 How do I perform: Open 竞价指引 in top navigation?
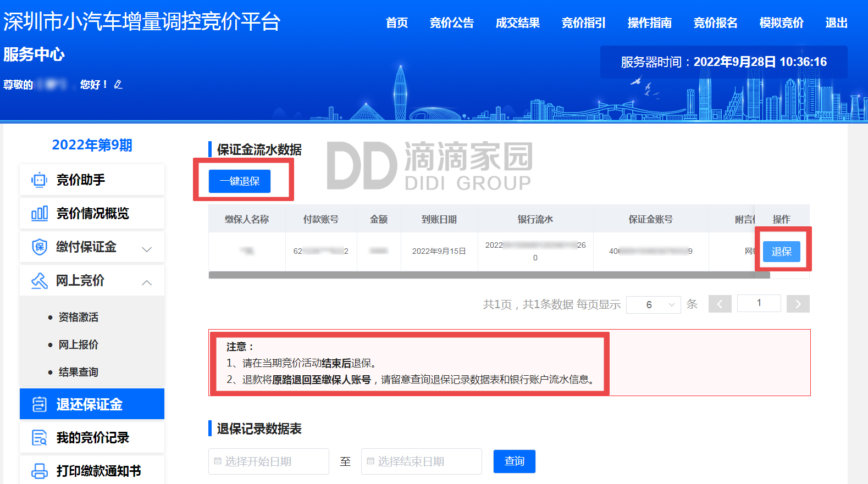(584, 23)
